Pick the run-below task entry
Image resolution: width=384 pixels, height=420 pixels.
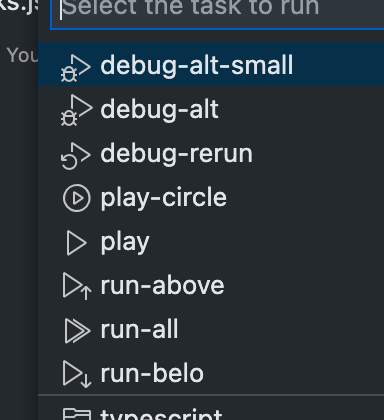(211, 374)
